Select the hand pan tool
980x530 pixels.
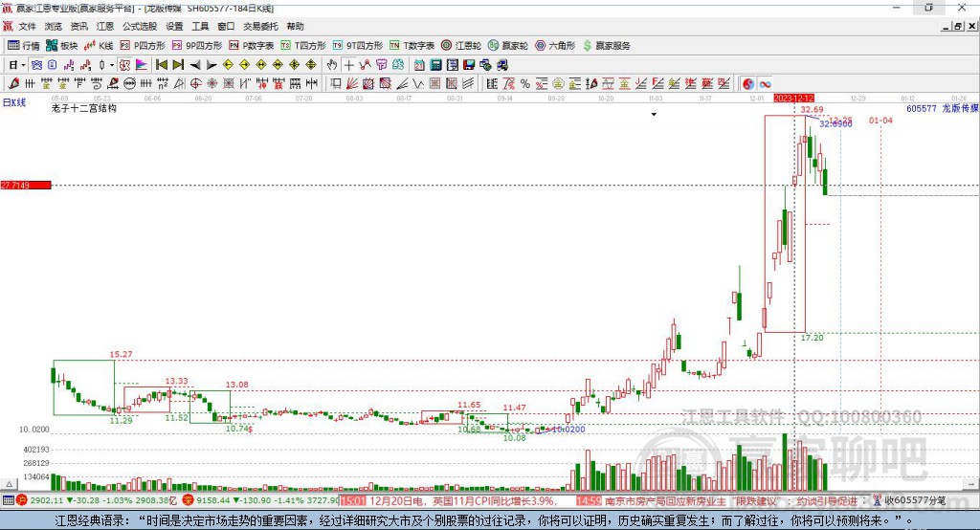(x=332, y=65)
